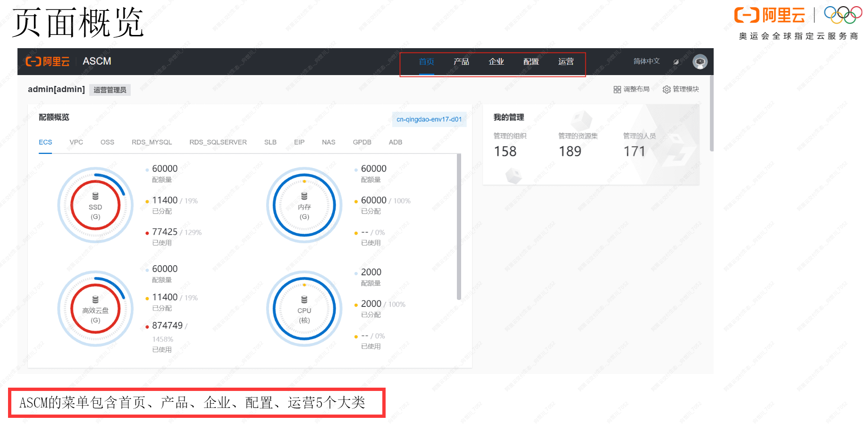Switch to the EIP tab
The width and height of the screenshot is (868, 424).
(299, 142)
